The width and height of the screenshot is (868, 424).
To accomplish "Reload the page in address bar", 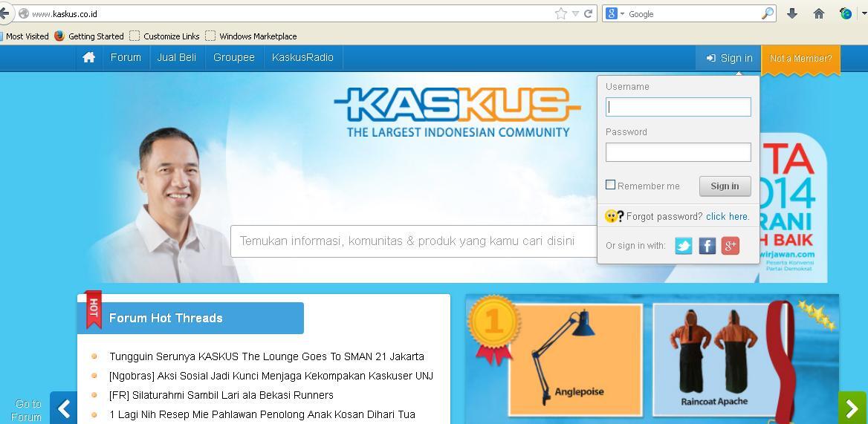I will tap(589, 14).
